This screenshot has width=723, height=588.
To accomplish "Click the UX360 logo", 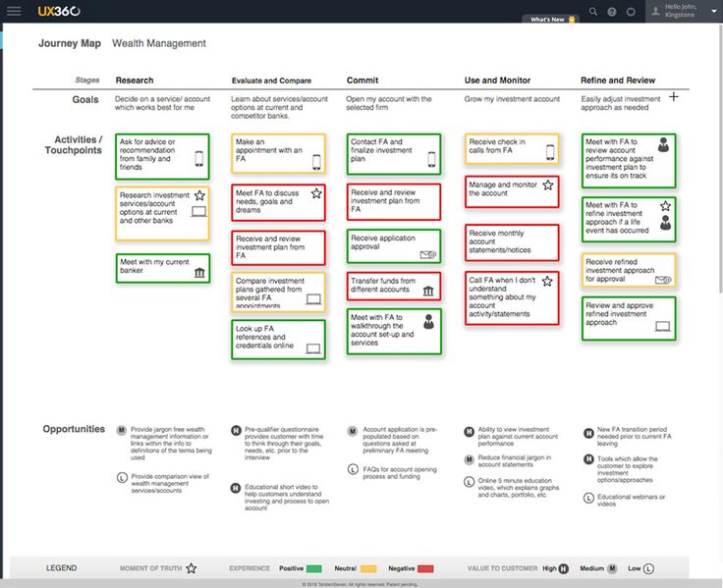I will (x=59, y=11).
